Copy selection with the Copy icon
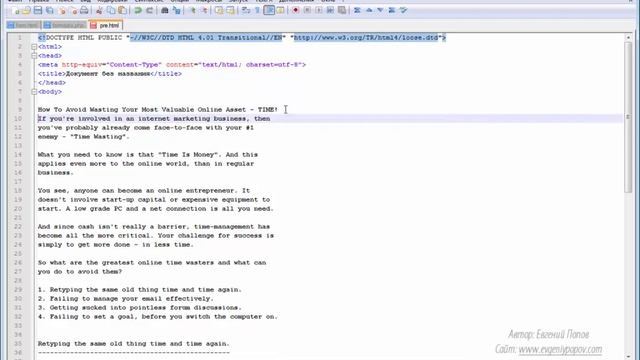The height and width of the screenshot is (360, 640). pos(111,10)
